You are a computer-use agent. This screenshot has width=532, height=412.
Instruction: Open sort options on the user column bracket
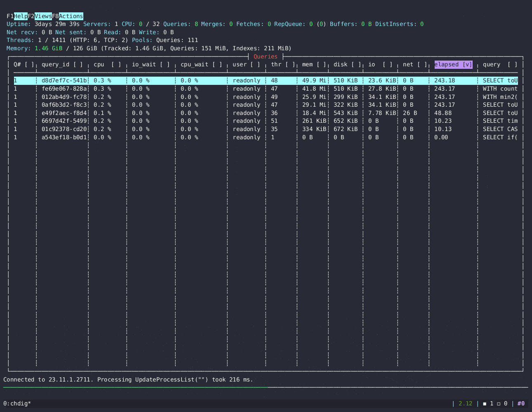(x=255, y=64)
